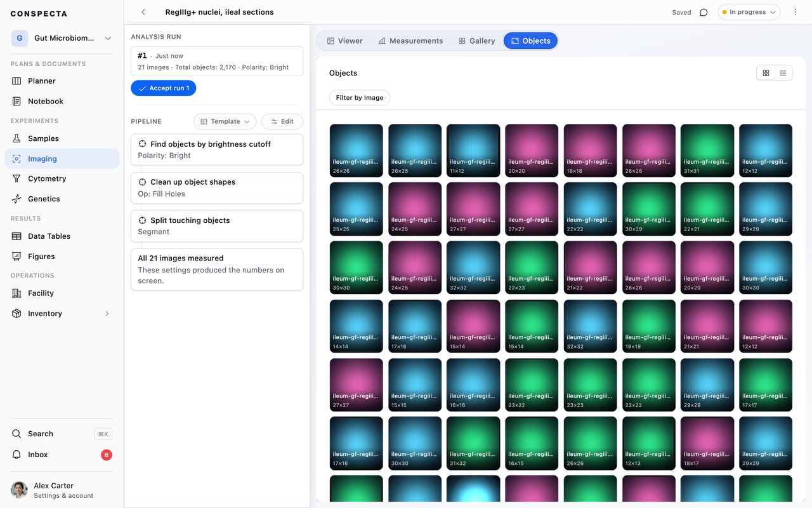The height and width of the screenshot is (508, 812).
Task: Open the Search entry in the sidebar
Action: (62, 434)
